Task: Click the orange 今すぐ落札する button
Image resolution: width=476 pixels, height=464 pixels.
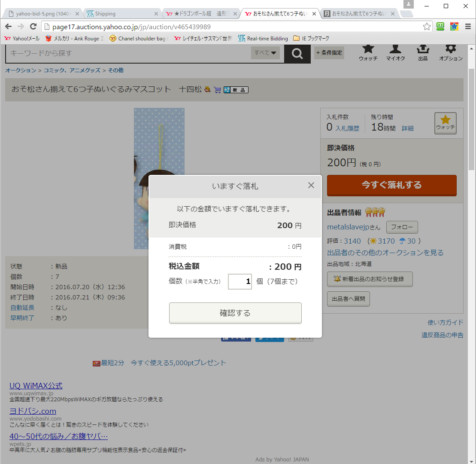Action: (x=391, y=185)
